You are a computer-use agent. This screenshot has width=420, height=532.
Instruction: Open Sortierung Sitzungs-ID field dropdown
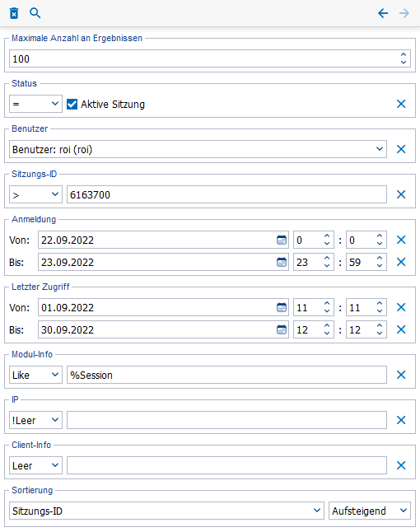point(166,511)
